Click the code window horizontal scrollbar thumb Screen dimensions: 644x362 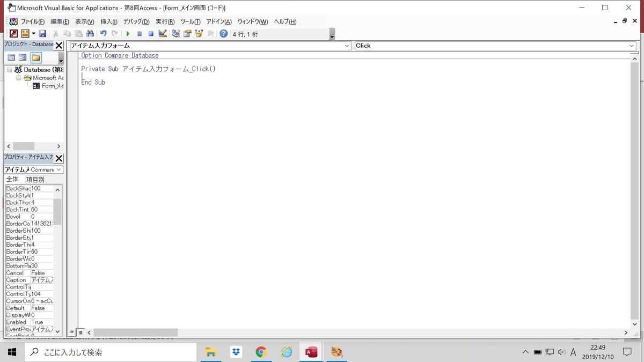coord(135,333)
